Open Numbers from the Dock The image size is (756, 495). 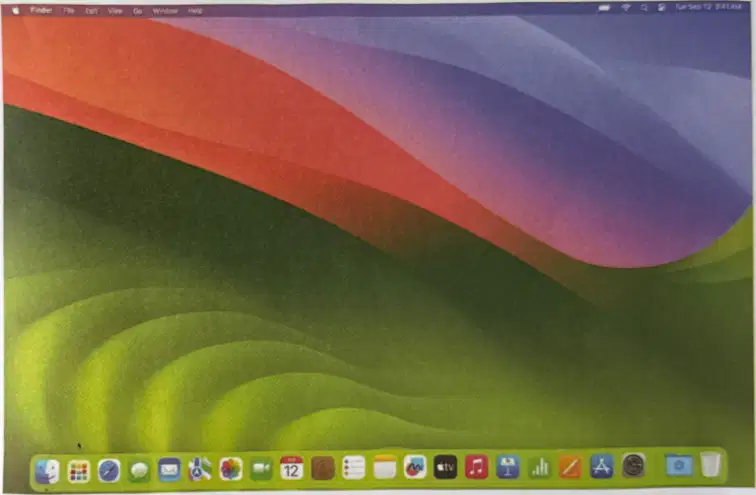tap(539, 467)
